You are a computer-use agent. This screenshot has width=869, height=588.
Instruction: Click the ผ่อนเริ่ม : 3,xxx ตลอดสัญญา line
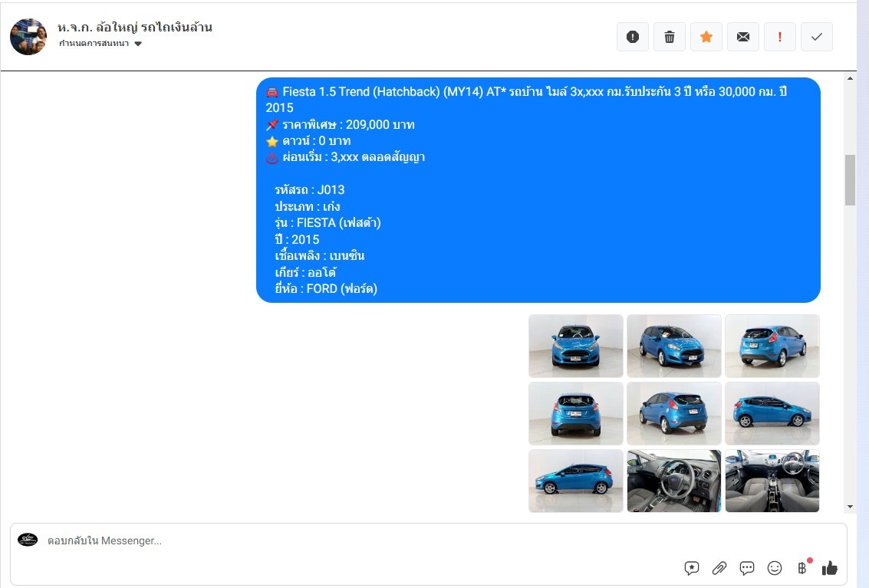tap(345, 157)
